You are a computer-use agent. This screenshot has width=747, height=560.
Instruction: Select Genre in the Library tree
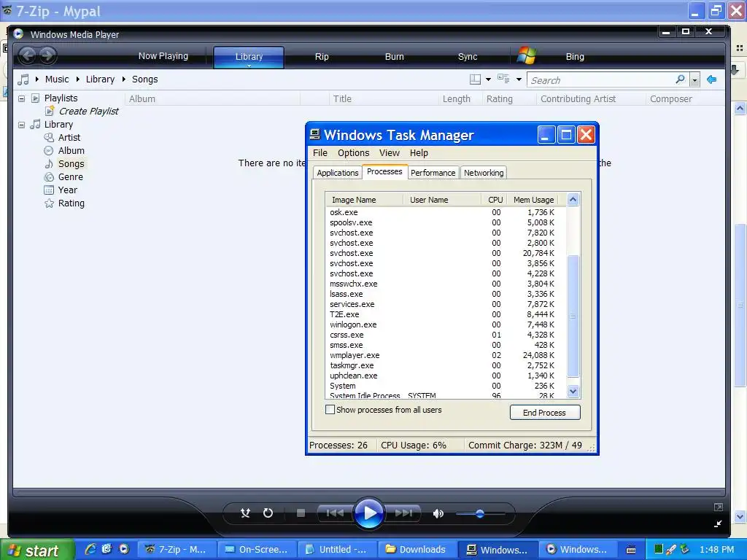[71, 176]
